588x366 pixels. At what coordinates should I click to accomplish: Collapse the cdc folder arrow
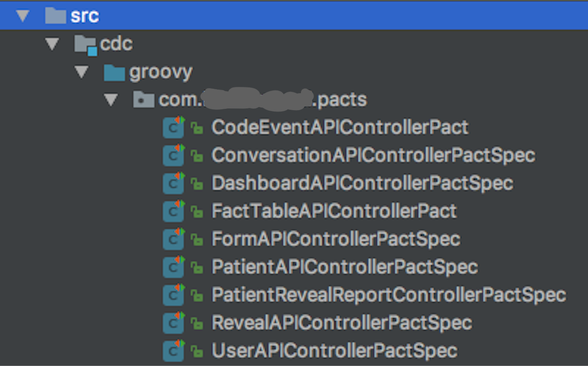(x=52, y=44)
